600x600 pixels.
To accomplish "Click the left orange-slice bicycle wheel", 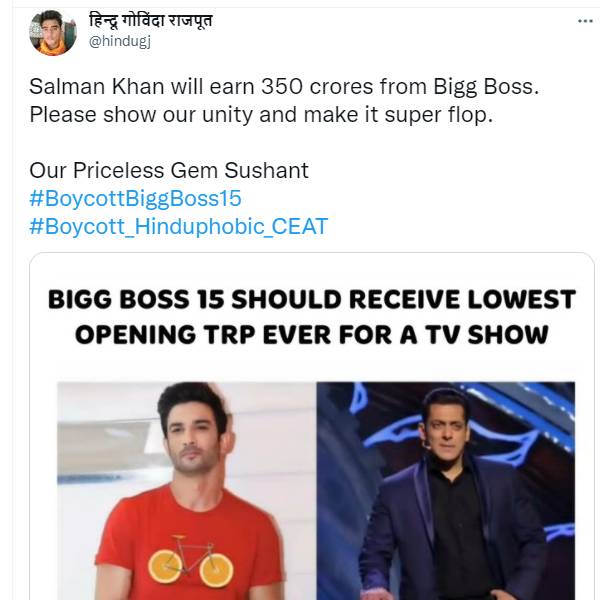I will pyautogui.click(x=164, y=567).
